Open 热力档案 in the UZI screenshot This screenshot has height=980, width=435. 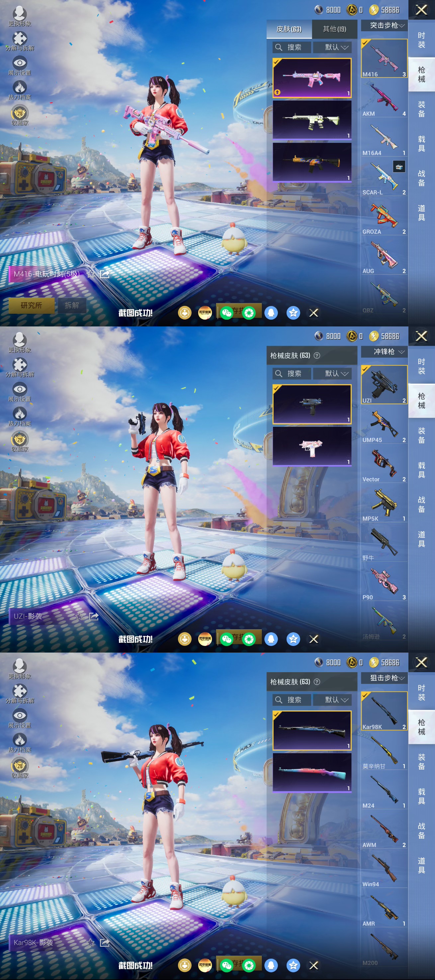coord(20,417)
